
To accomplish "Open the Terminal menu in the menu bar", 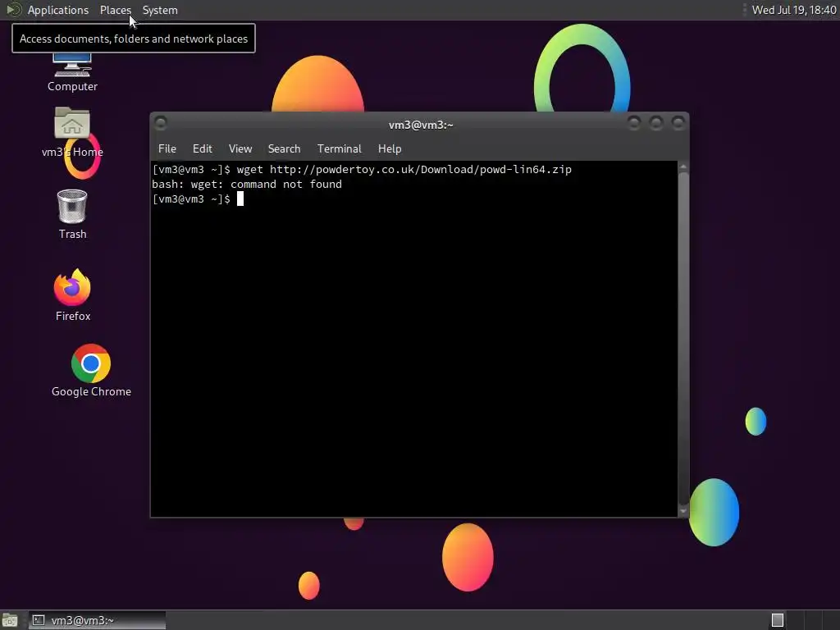I will [339, 148].
